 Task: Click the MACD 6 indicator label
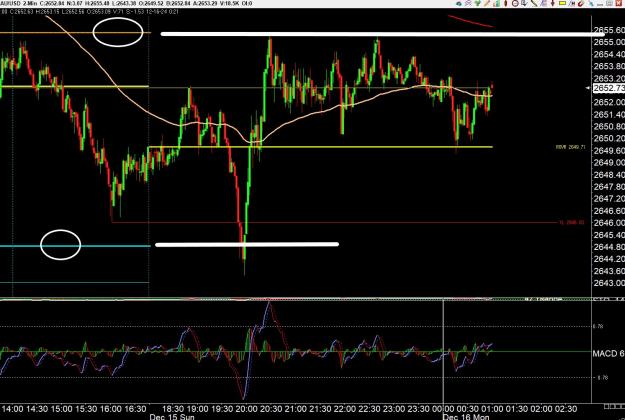[609, 353]
